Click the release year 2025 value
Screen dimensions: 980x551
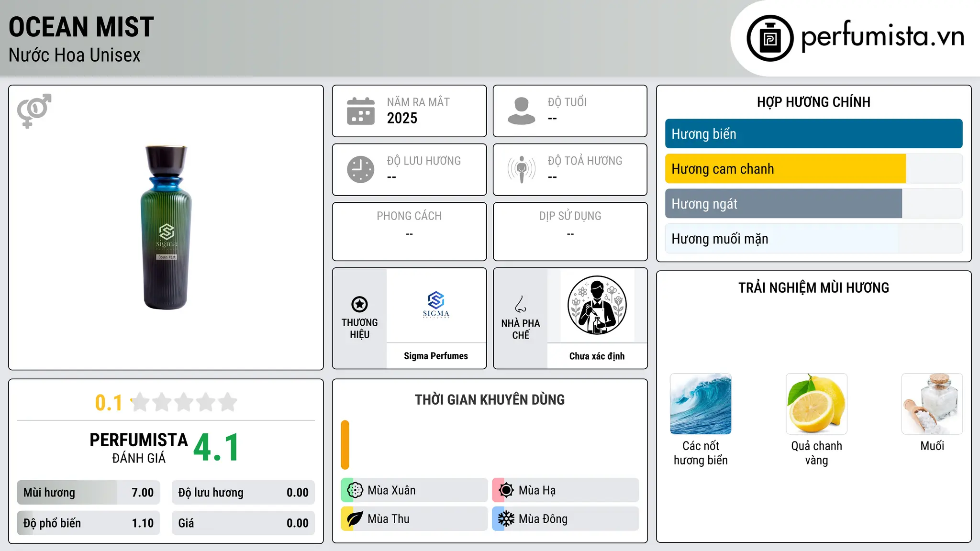click(402, 118)
